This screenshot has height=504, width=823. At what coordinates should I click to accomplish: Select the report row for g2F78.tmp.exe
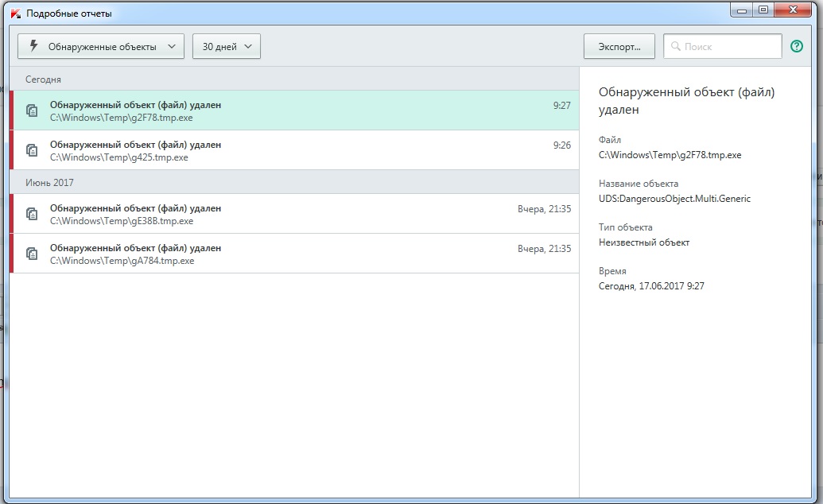click(x=294, y=110)
